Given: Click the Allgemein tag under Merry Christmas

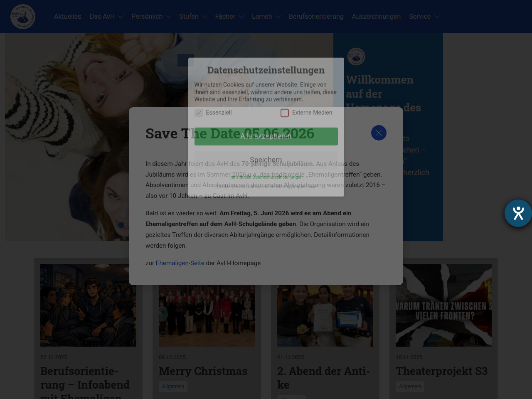Looking at the screenshot, I should (x=173, y=387).
